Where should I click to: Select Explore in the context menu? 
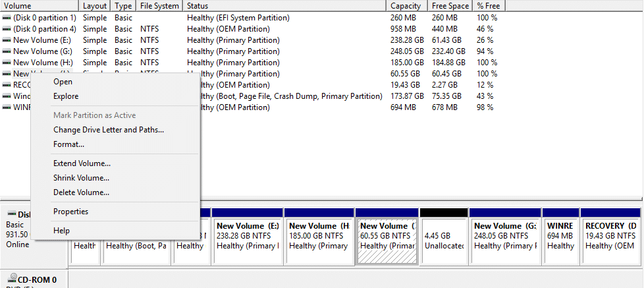[66, 96]
